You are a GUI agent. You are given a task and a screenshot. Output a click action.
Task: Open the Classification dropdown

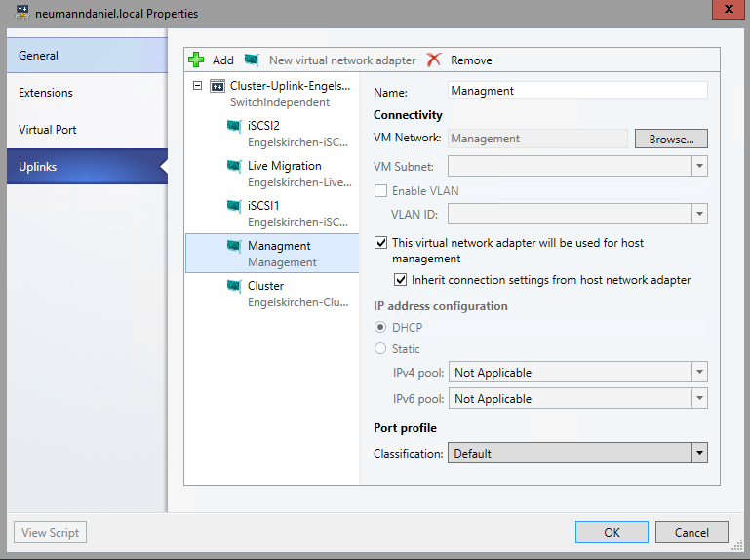tap(698, 453)
